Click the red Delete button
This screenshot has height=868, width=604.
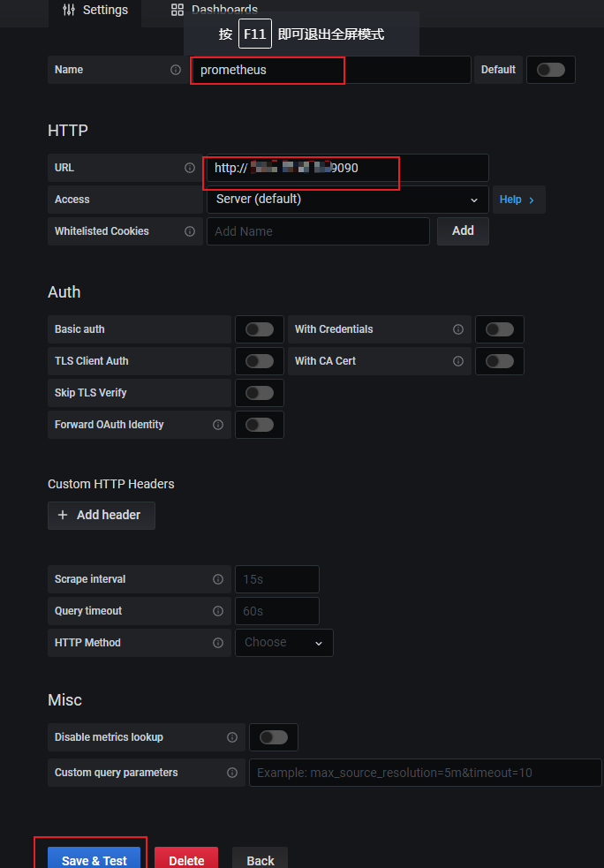(186, 860)
